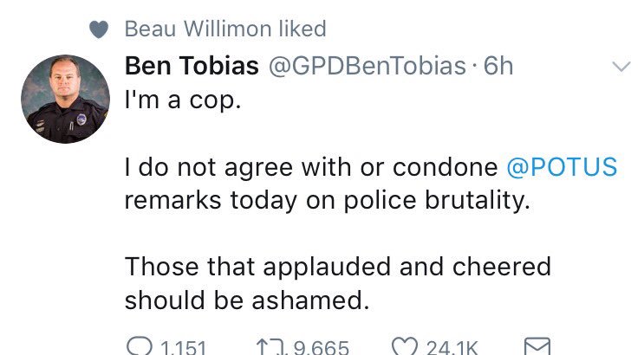
Task: Share tweet via the envelope message icon
Action: click(537, 346)
